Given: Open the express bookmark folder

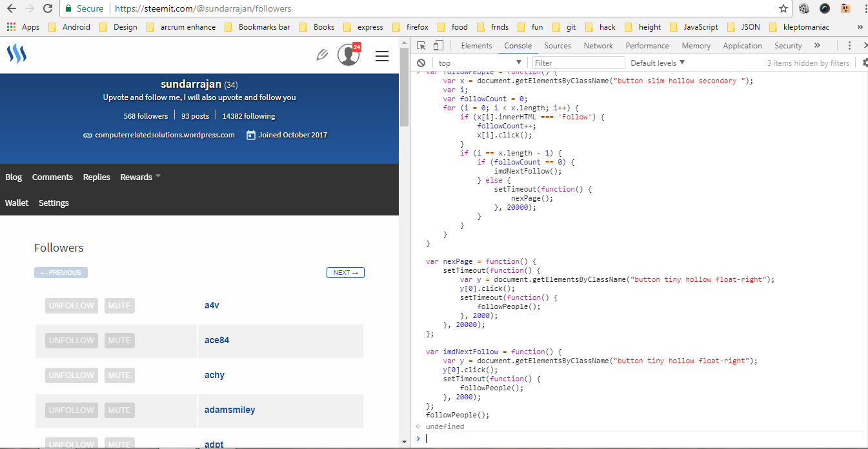Looking at the screenshot, I should (363, 27).
